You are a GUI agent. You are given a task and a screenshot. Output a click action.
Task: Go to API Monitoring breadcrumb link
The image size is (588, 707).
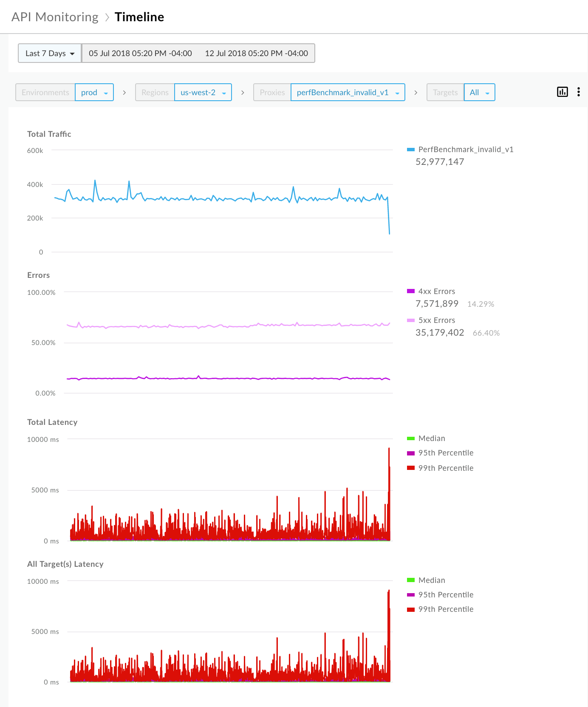55,17
